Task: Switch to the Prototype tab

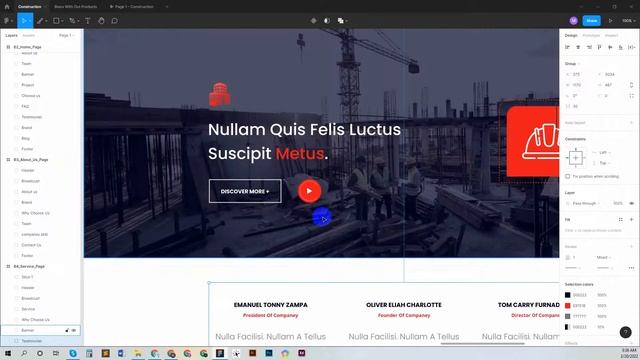Action: tap(591, 36)
